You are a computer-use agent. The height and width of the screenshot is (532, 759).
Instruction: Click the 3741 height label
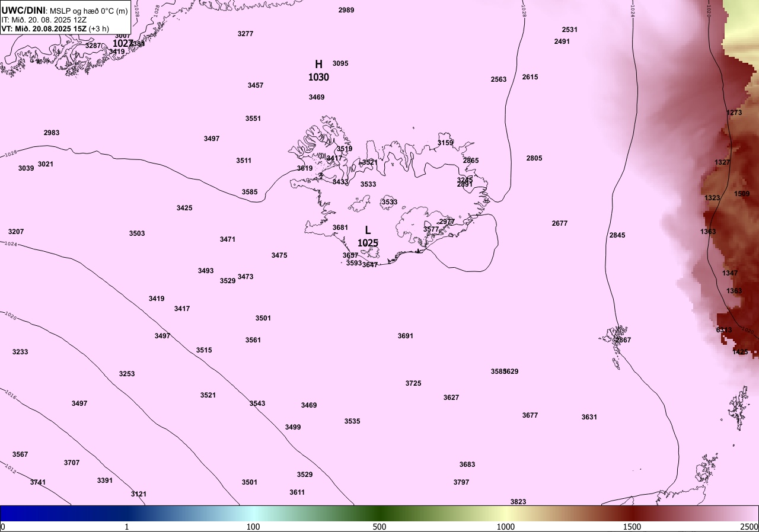coord(38,482)
